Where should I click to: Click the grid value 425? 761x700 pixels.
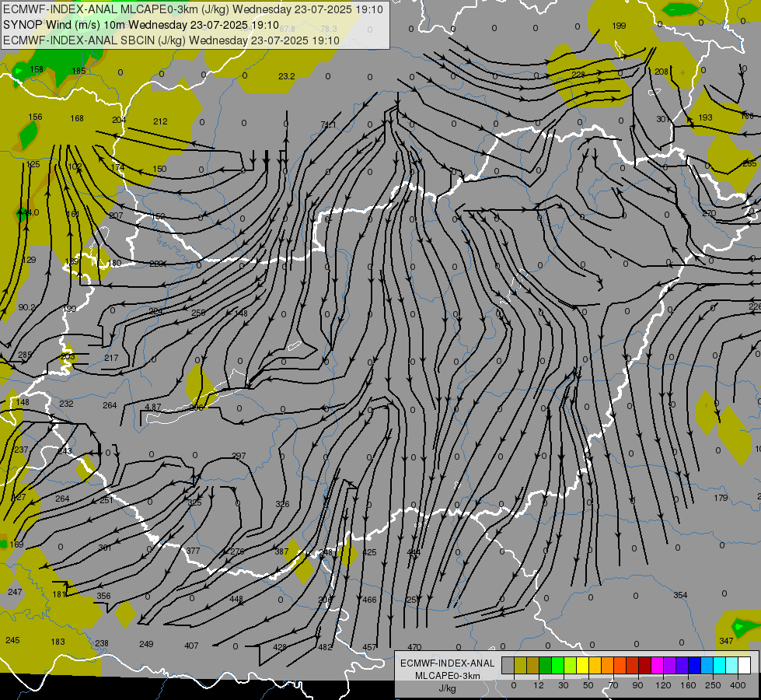pyautogui.click(x=369, y=552)
